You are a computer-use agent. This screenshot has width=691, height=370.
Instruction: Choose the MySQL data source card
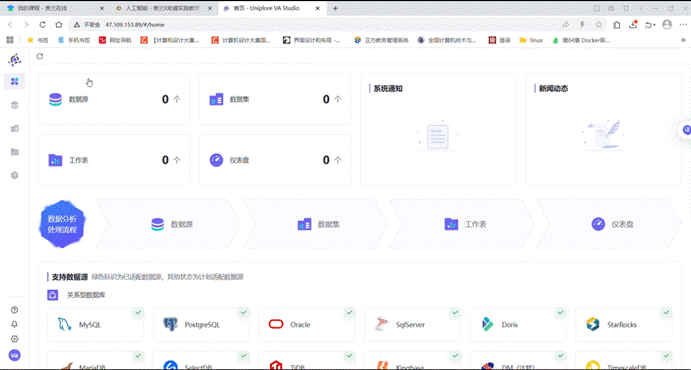(96, 325)
